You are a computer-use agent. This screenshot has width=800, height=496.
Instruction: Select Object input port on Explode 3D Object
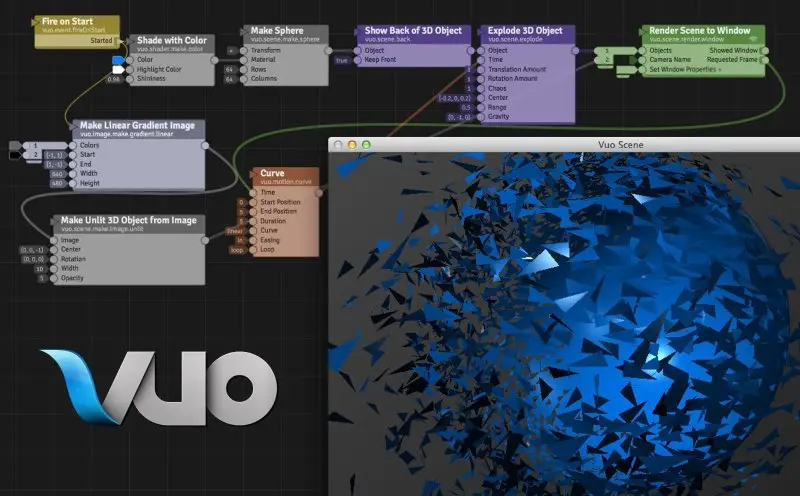(x=481, y=51)
